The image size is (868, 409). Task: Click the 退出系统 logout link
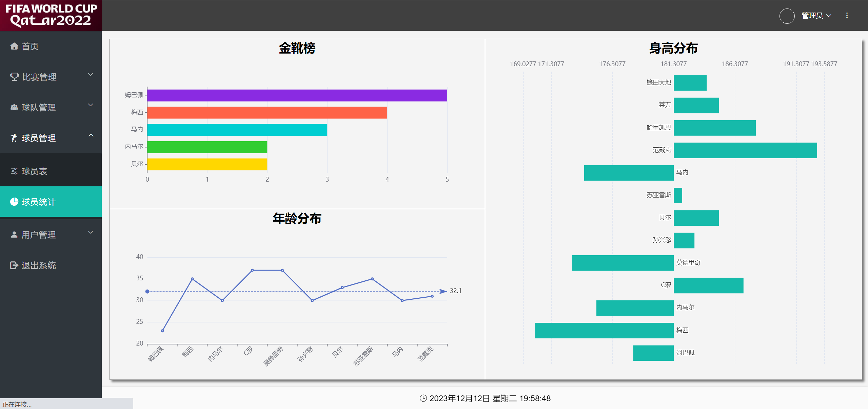coord(38,265)
